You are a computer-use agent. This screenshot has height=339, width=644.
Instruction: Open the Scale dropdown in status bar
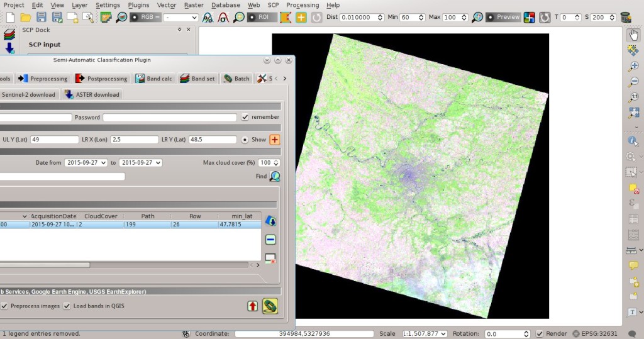tap(425, 334)
